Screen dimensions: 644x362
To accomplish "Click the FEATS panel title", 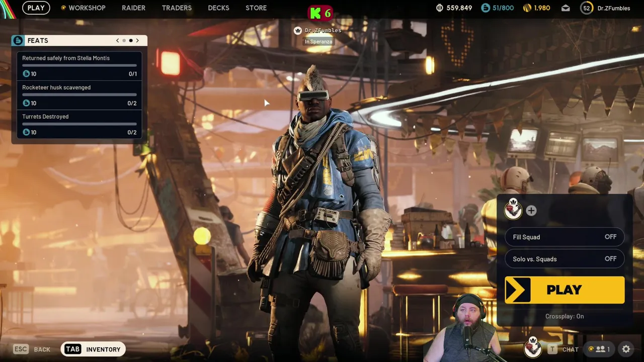I will (38, 40).
